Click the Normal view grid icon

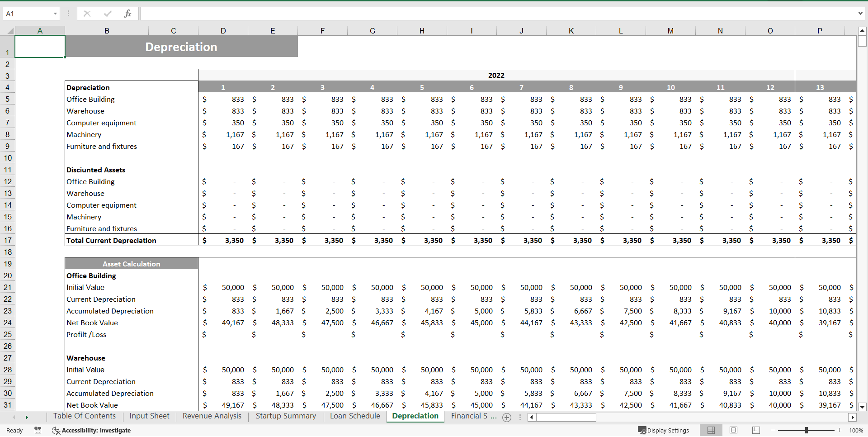711,430
